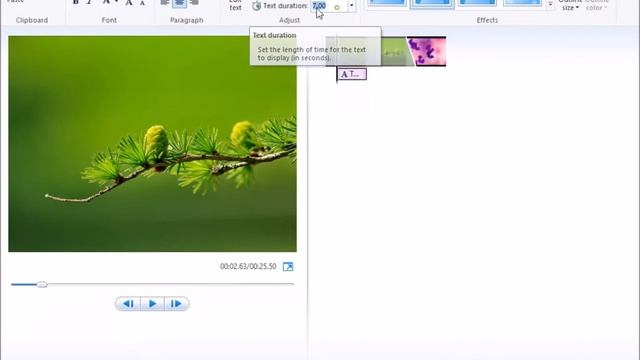The width and height of the screenshot is (640, 360).
Task: Align text to the right
Action: click(194, 3)
